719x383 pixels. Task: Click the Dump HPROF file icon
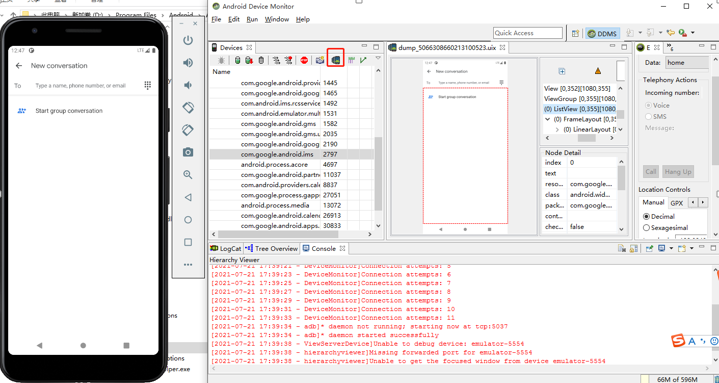(x=249, y=60)
